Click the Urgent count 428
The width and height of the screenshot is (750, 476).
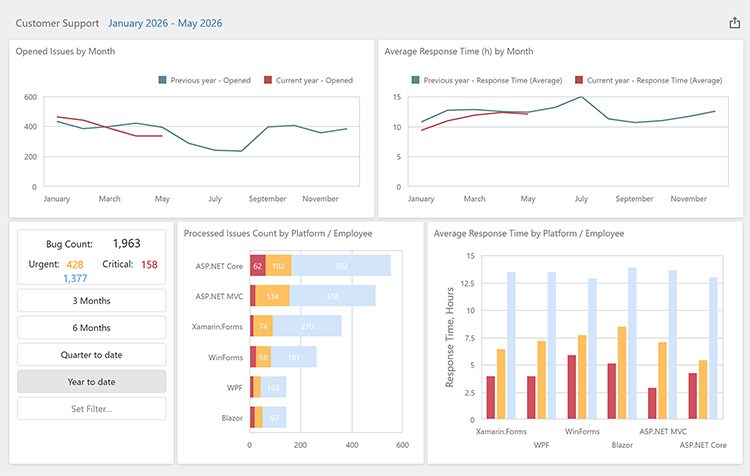point(75,265)
